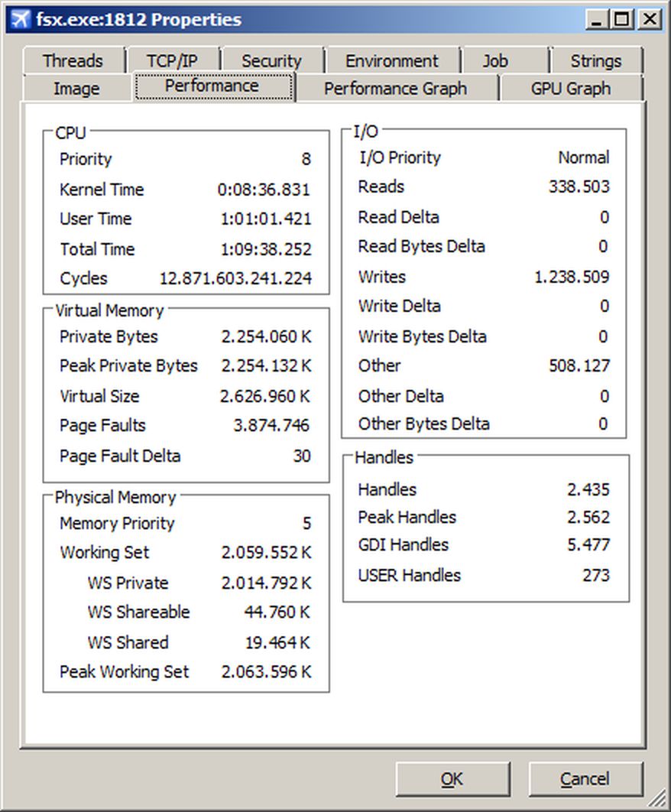
Task: Click Writes value 1.238.509
Action: (572, 277)
